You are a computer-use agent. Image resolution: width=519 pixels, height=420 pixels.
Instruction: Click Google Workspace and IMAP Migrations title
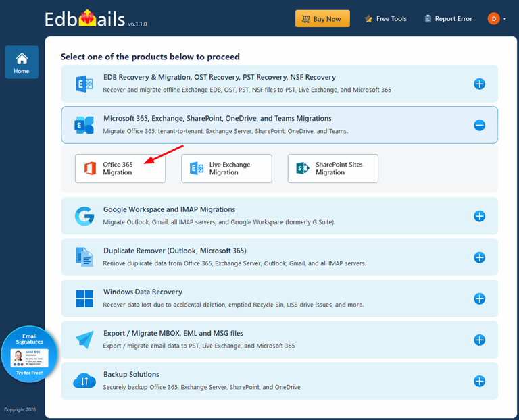point(169,210)
